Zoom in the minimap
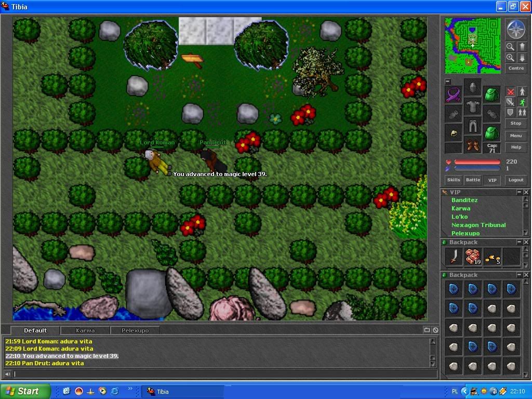This screenshot has height=399, width=532. pos(510,58)
